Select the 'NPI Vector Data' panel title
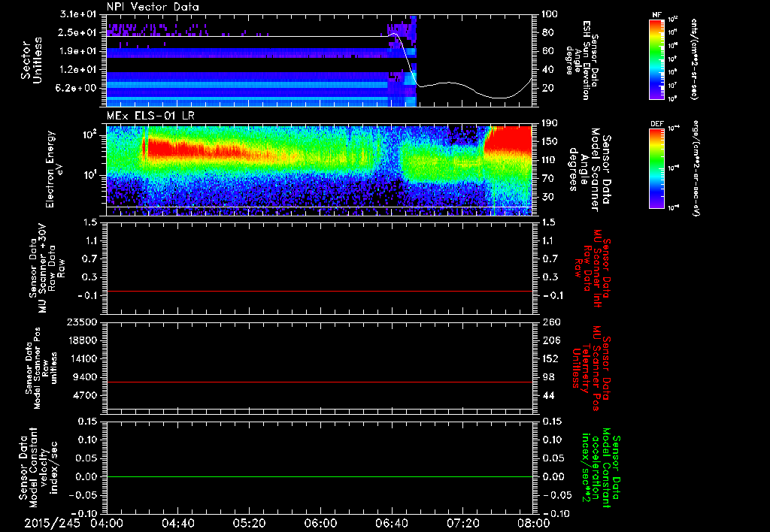This screenshot has height=532, width=770. point(153,7)
